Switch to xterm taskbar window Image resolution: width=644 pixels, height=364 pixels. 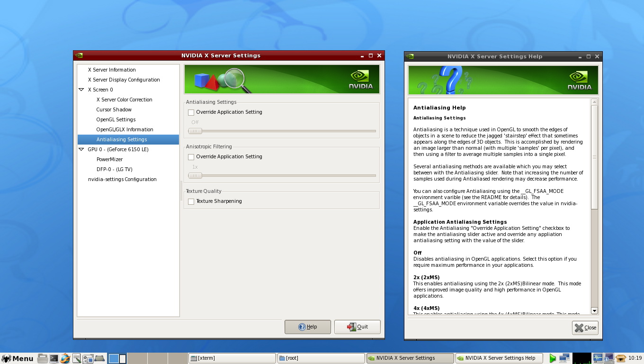232,358
